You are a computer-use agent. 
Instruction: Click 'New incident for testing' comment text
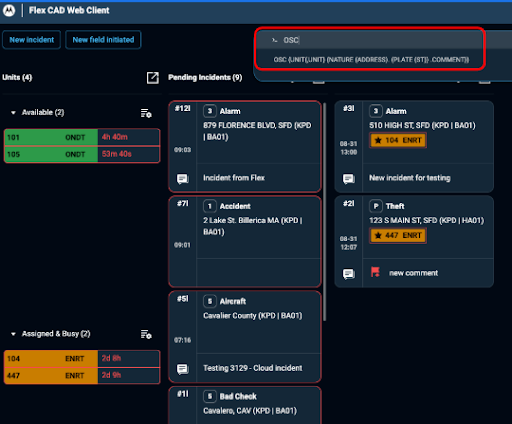pyautogui.click(x=410, y=178)
